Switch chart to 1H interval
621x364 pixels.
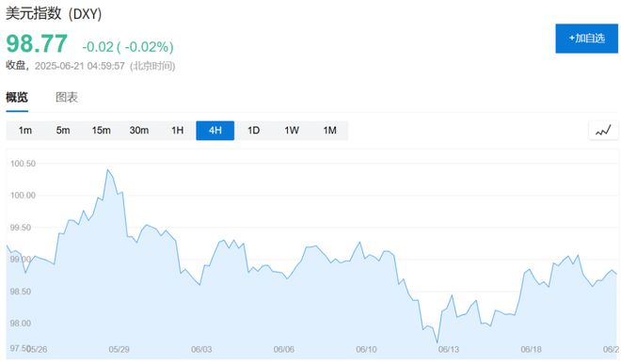(x=178, y=131)
